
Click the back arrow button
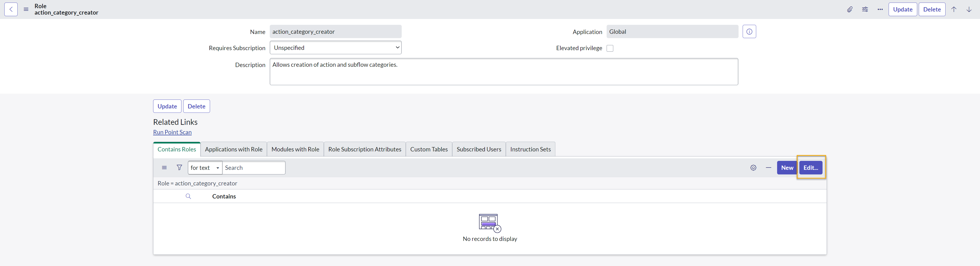tap(11, 9)
